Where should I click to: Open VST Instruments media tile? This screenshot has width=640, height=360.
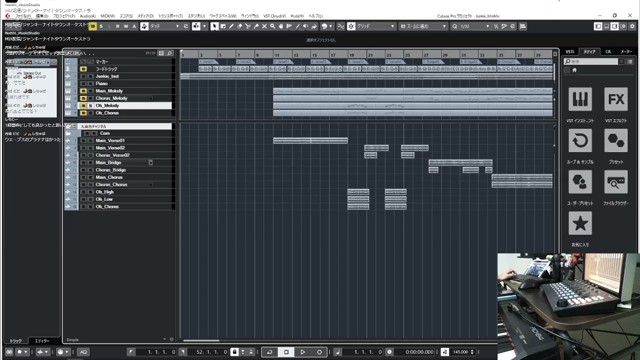[580, 99]
